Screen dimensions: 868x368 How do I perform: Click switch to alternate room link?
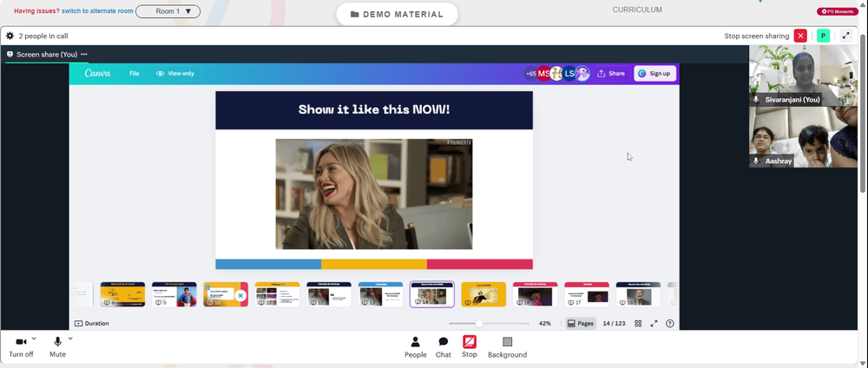tap(97, 11)
